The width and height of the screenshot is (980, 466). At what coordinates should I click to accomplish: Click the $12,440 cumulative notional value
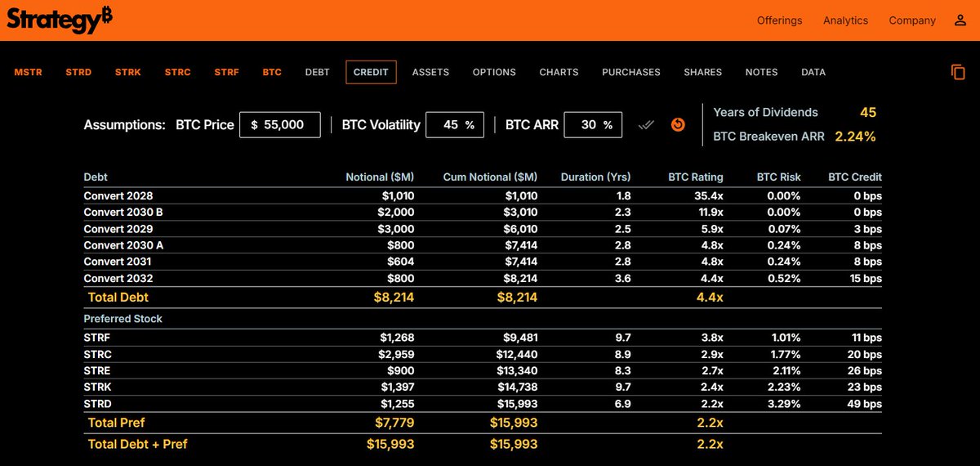[518, 354]
